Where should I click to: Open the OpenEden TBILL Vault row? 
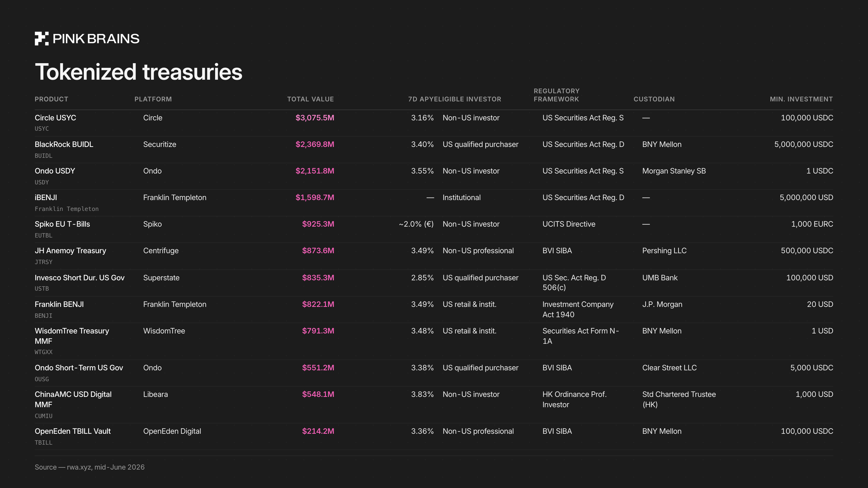coord(434,436)
